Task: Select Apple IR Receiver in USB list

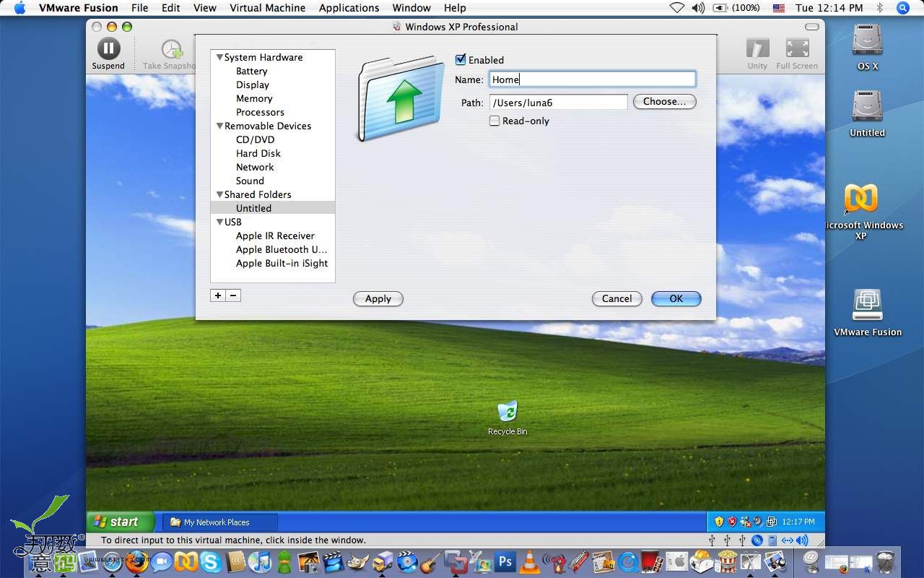Action: 275,236
